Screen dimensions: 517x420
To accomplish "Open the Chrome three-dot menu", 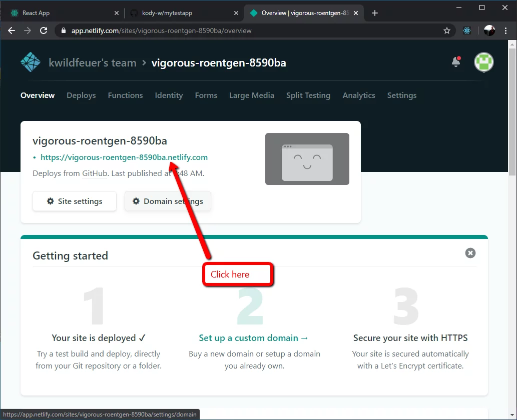I will coord(505,30).
